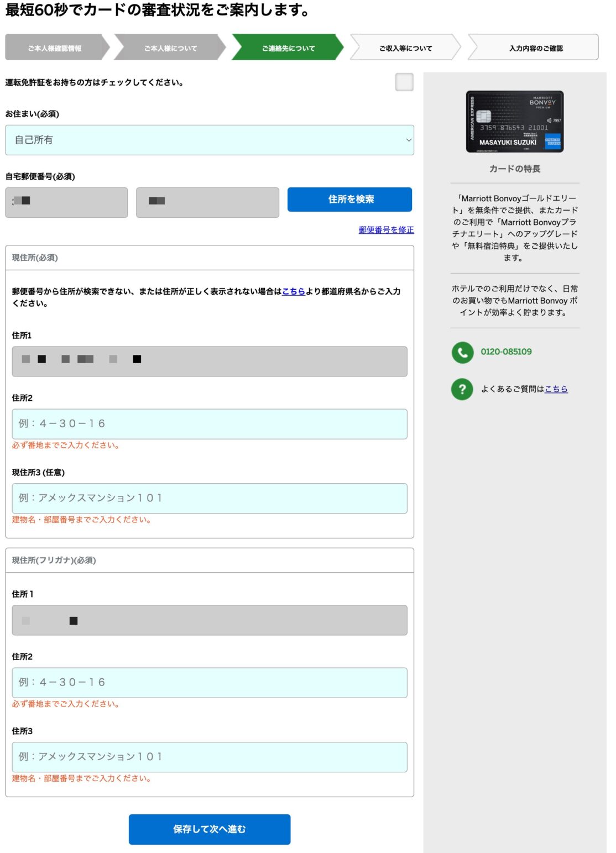The height and width of the screenshot is (853, 616).
Task: Click the furigana 住所 1 field
Action: coord(210,620)
